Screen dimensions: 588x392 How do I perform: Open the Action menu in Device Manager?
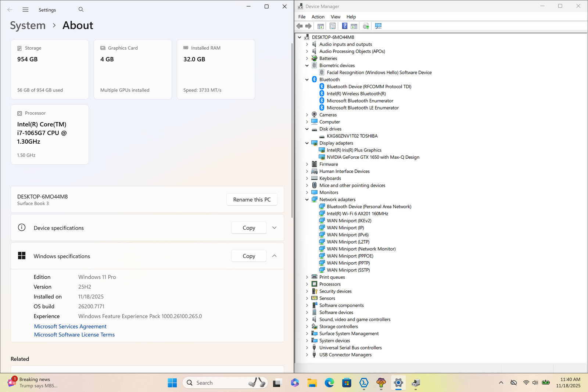tap(318, 17)
